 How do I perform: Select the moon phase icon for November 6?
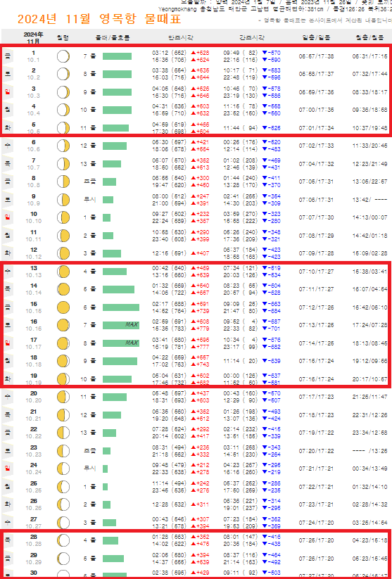pyautogui.click(x=63, y=146)
